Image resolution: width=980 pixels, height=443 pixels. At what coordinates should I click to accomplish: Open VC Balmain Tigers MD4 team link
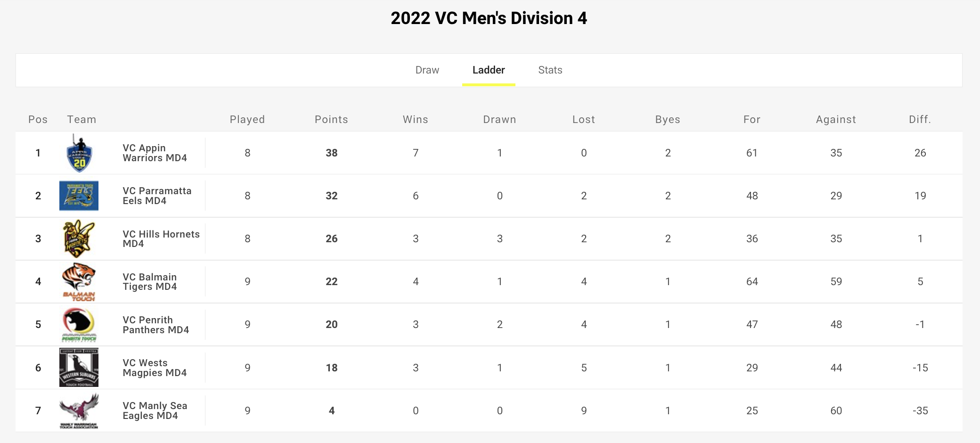150,282
